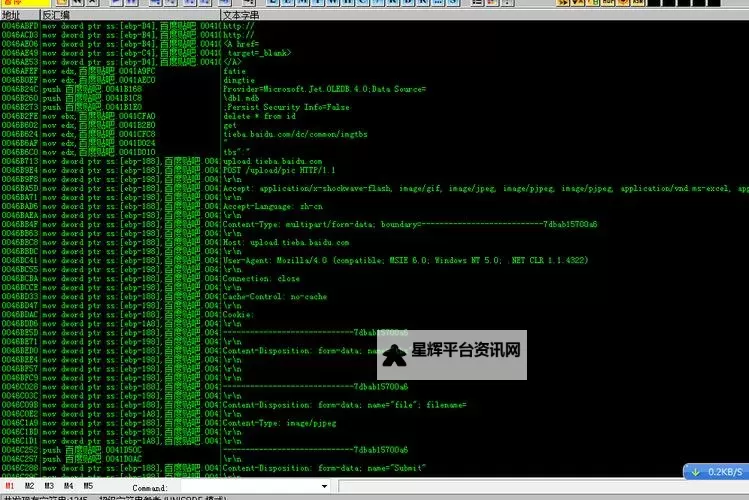Select the 'Provider=Microsoft.Jet.OLEDB.4.0' string row

[324, 89]
